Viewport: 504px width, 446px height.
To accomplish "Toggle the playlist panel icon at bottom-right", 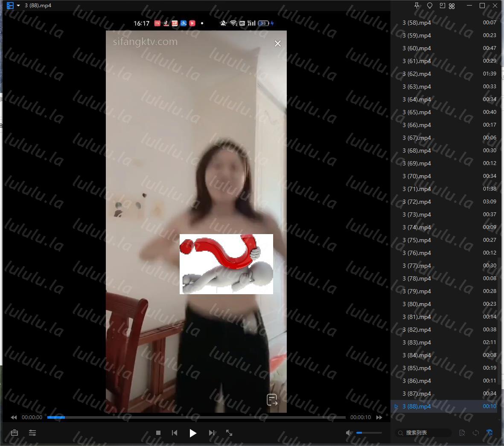I will pos(489,433).
